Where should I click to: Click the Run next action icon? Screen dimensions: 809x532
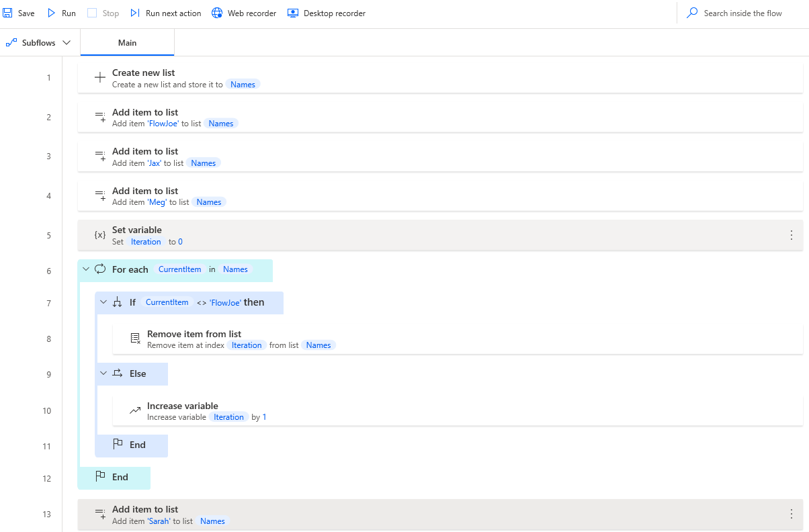tap(135, 13)
